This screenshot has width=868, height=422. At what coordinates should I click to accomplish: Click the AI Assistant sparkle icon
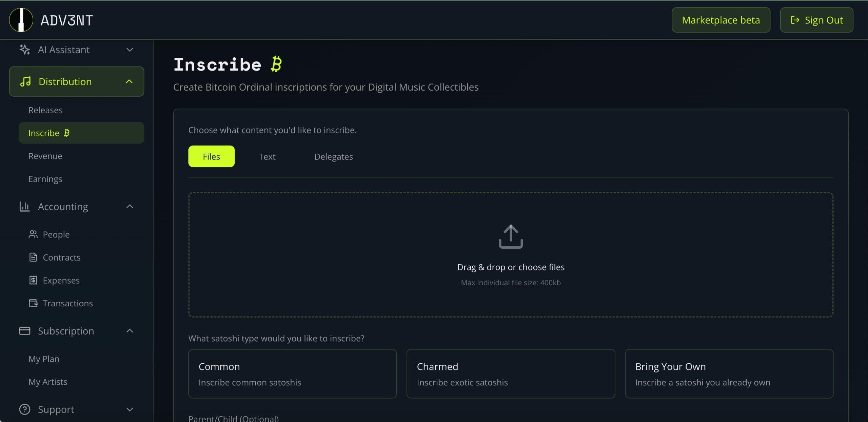click(25, 50)
